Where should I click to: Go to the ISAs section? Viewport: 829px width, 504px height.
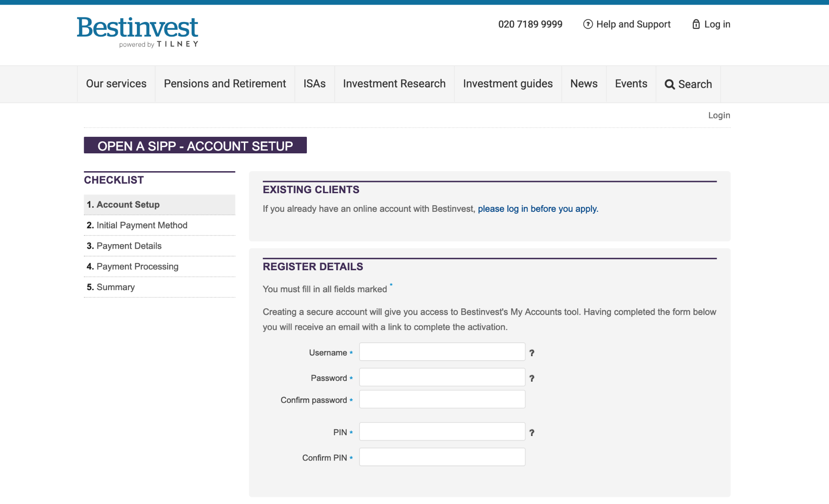point(314,84)
